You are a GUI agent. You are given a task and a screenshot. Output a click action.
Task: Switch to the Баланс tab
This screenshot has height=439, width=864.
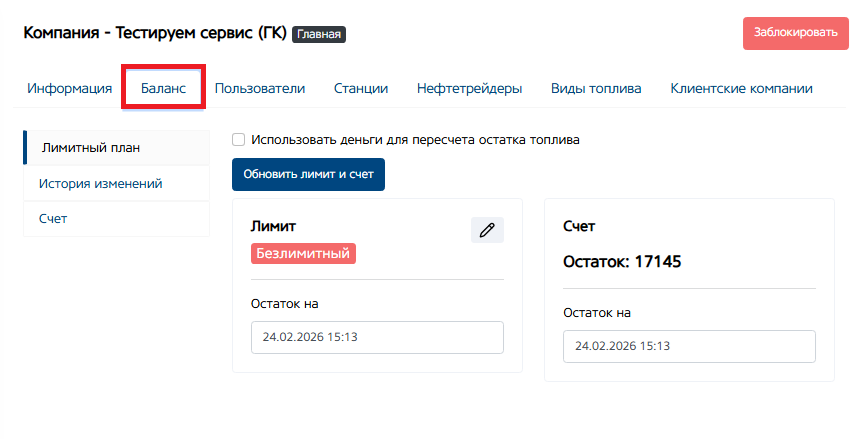(163, 88)
